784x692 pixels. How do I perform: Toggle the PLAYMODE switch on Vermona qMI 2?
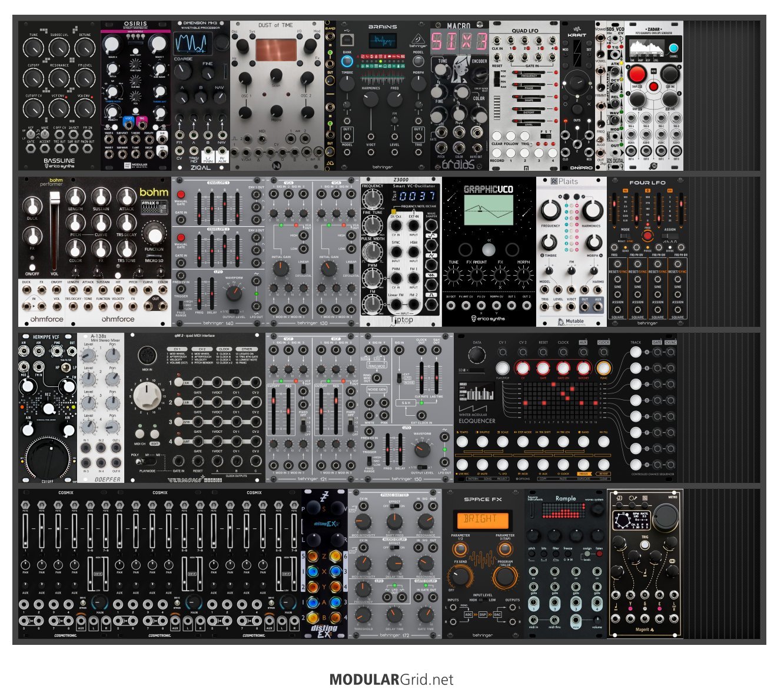(147, 461)
